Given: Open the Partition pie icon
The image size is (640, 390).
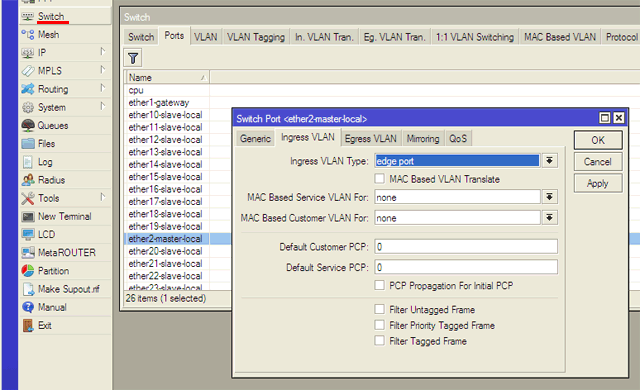Looking at the screenshot, I should [x=28, y=271].
